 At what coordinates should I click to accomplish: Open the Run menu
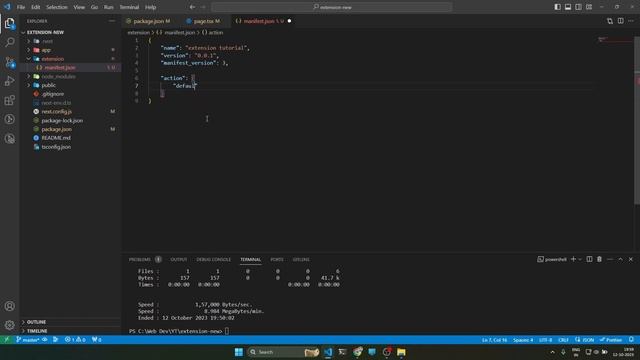pyautogui.click(x=109, y=7)
